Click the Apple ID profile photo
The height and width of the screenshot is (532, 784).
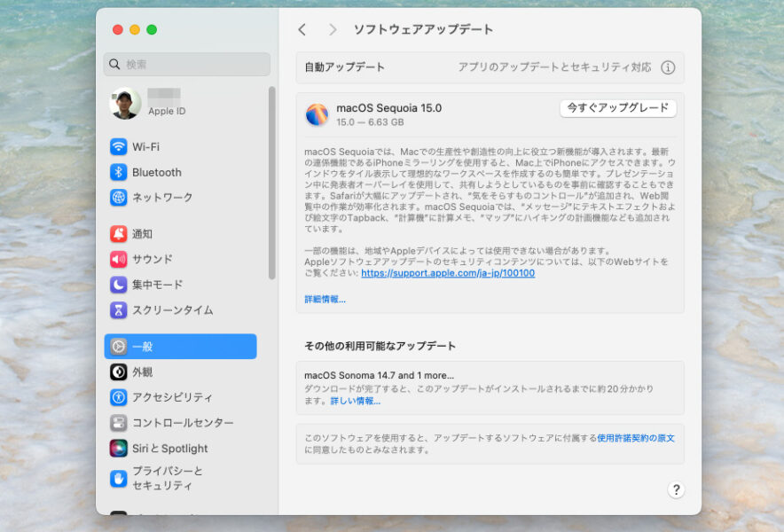125,104
